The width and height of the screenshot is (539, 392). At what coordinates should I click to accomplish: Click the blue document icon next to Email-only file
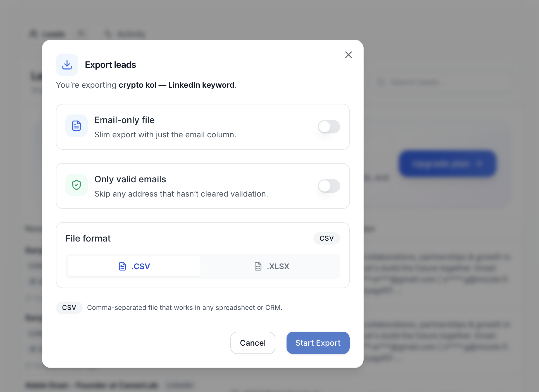pos(76,126)
